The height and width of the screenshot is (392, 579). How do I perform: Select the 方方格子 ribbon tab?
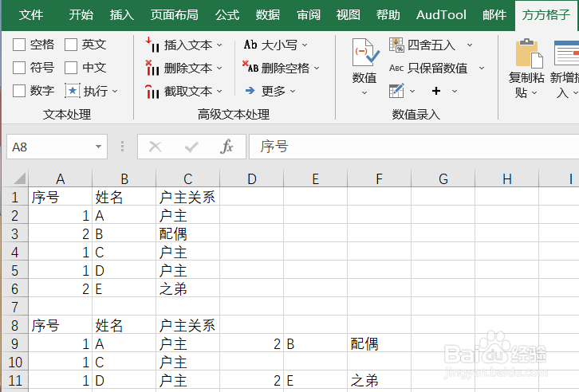tap(546, 15)
